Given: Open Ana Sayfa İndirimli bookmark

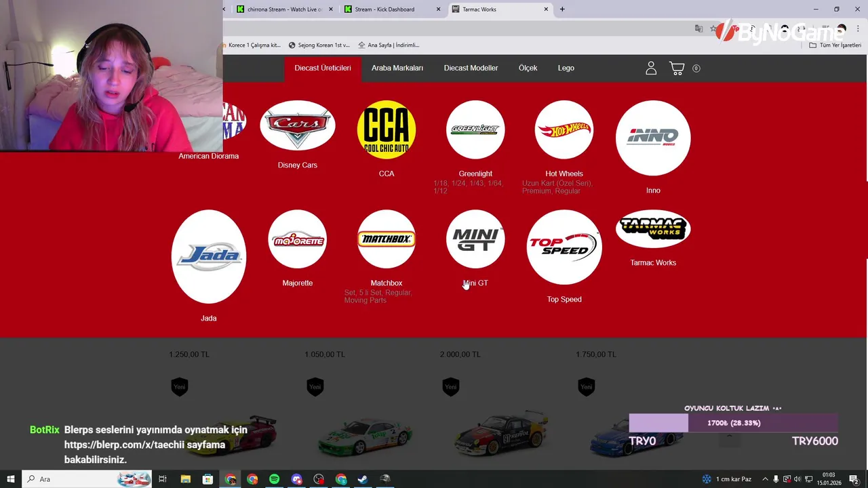Looking at the screenshot, I should (x=389, y=45).
